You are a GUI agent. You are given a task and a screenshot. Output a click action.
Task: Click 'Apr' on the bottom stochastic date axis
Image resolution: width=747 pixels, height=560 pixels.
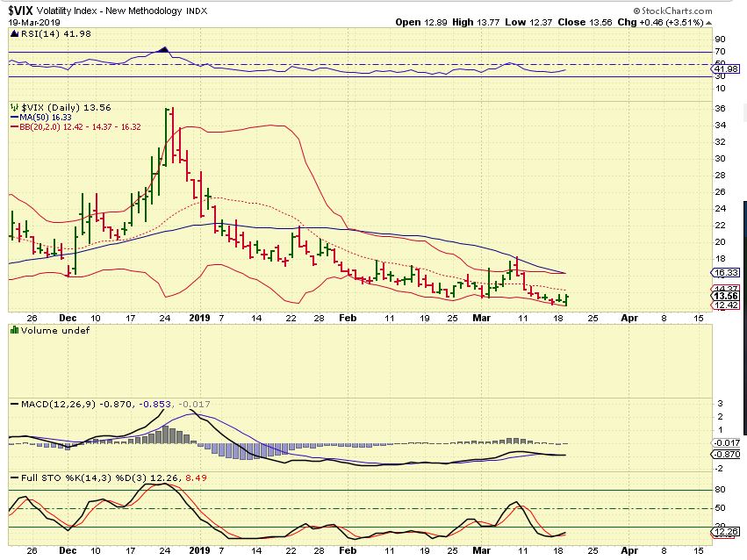tap(629, 550)
